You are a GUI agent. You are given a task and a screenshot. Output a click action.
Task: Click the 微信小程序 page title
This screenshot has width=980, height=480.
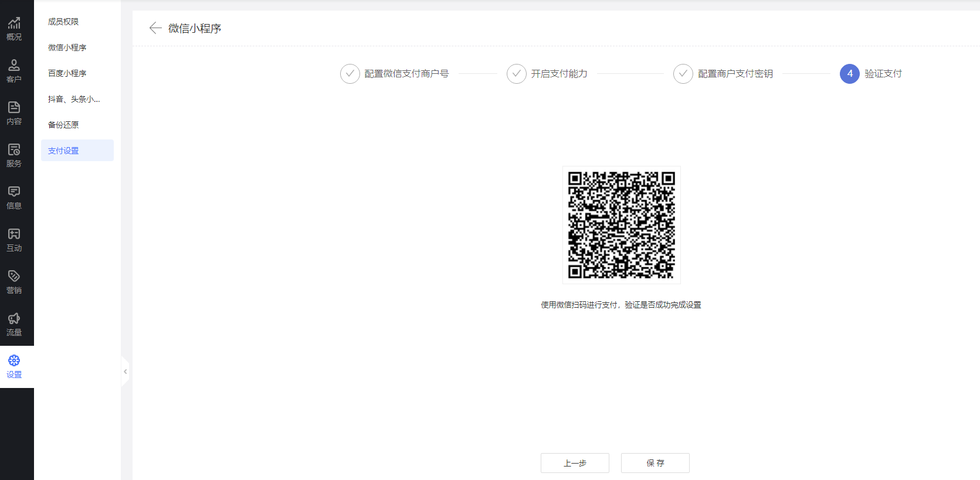[195, 28]
